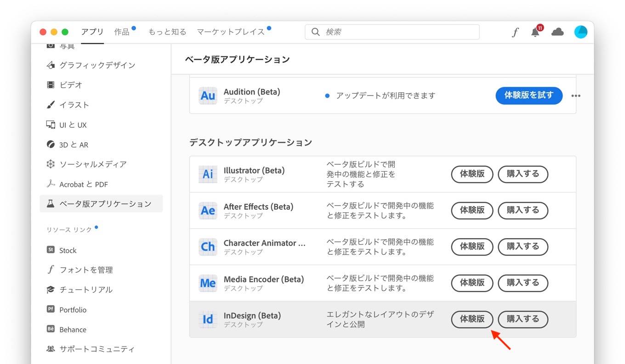Click 体験版 for Character Animator

click(472, 246)
